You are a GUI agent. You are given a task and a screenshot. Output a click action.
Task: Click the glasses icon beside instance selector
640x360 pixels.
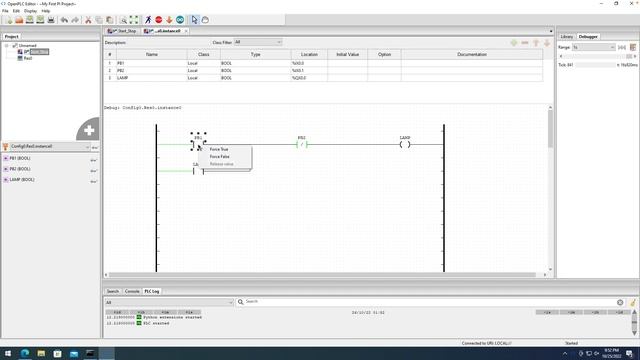[95, 147]
